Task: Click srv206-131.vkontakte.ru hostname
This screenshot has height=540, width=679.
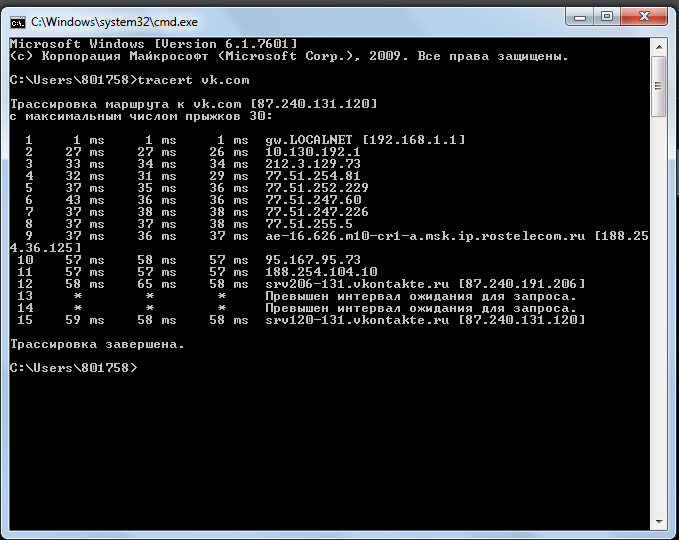Action: (x=357, y=284)
